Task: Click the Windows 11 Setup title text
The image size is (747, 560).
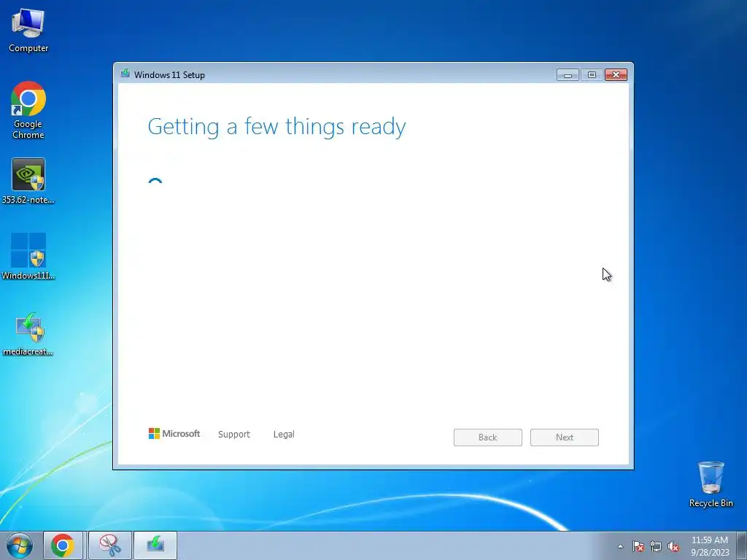Action: click(x=169, y=75)
